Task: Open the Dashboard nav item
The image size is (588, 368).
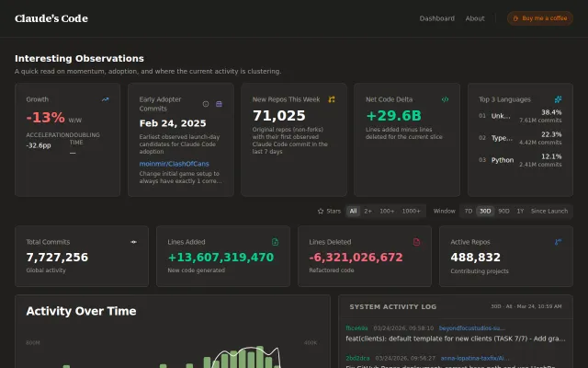Action: click(437, 18)
